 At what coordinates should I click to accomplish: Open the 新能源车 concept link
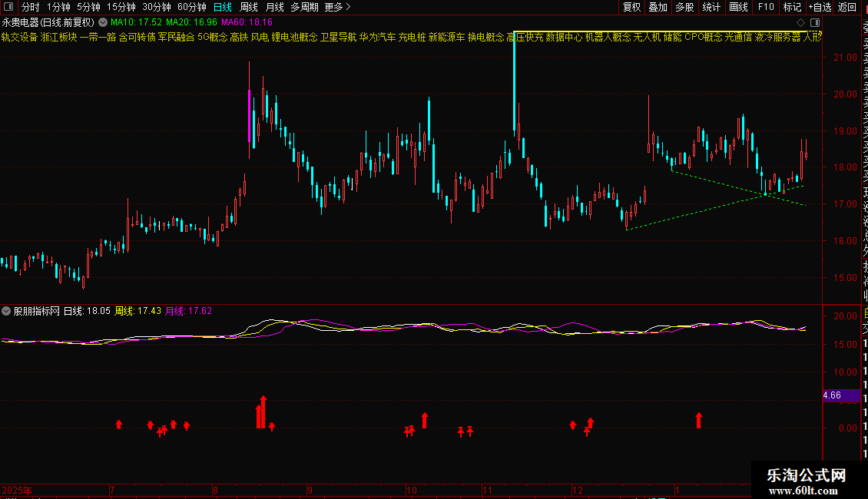pyautogui.click(x=447, y=37)
